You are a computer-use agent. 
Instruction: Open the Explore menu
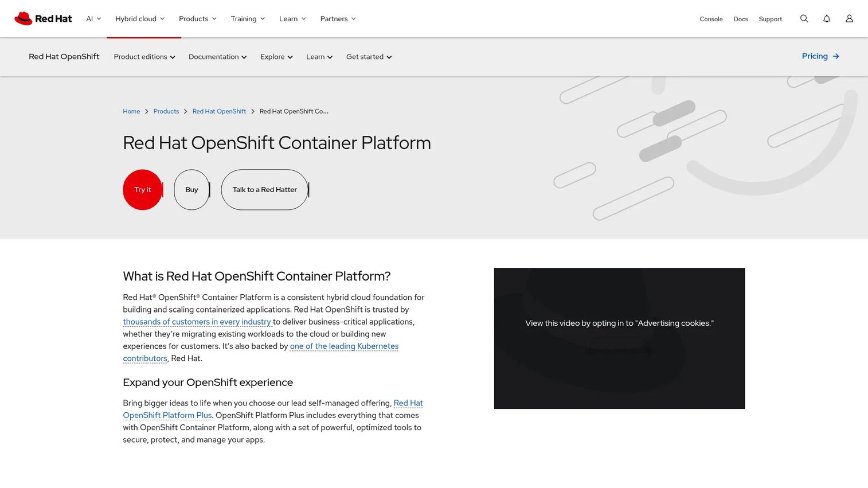[x=276, y=57]
